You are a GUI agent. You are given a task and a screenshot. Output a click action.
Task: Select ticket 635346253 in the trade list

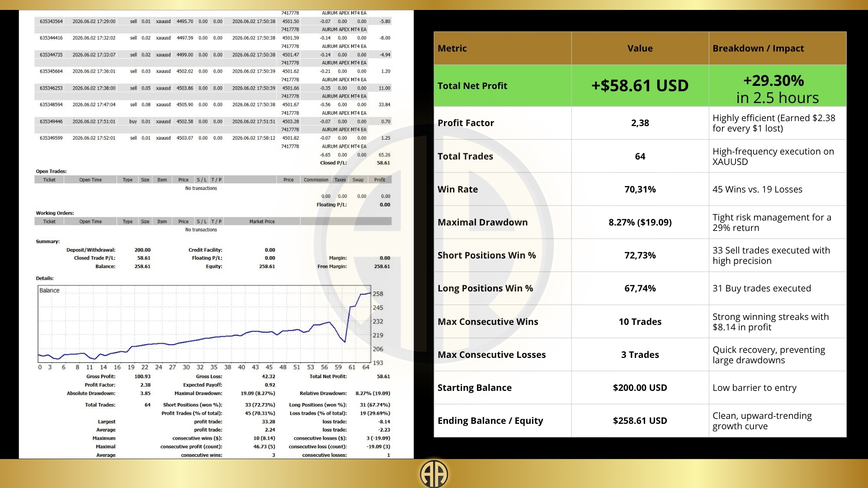click(x=51, y=88)
